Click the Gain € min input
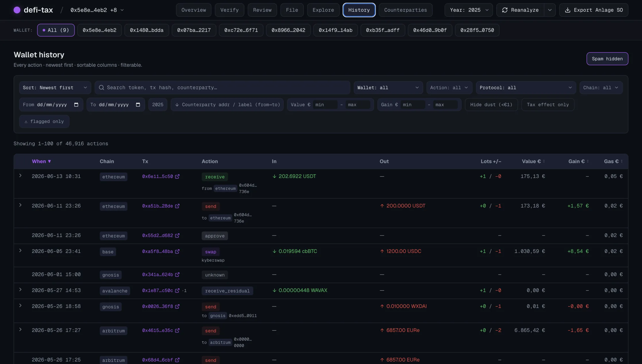 [x=413, y=105]
